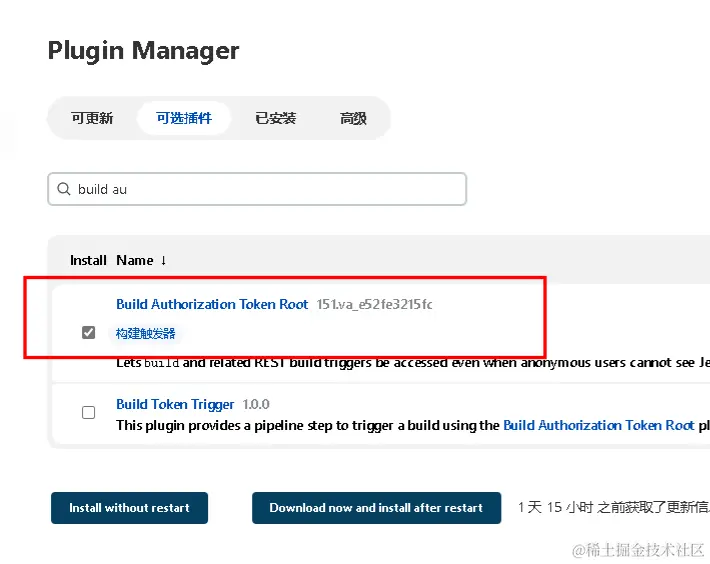710x564 pixels.
Task: Switch to the 可更新 tab
Action: pos(92,118)
